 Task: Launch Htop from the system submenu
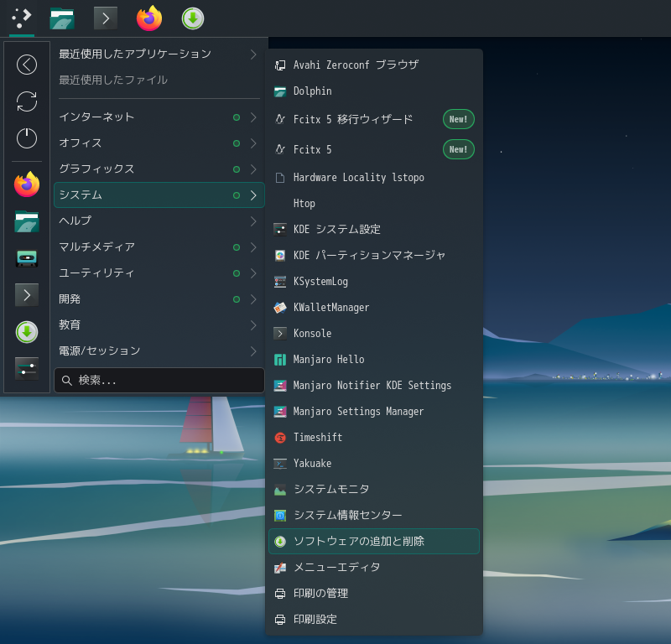click(373, 204)
